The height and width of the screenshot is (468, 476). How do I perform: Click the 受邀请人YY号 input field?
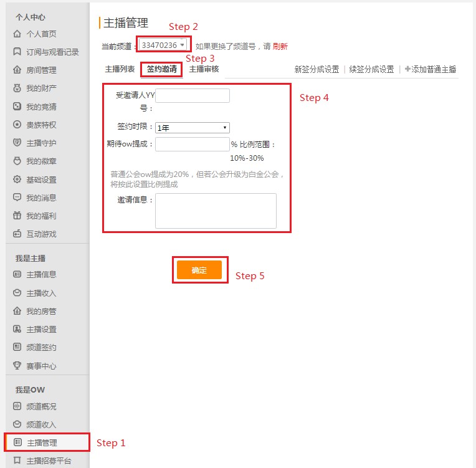pos(193,96)
